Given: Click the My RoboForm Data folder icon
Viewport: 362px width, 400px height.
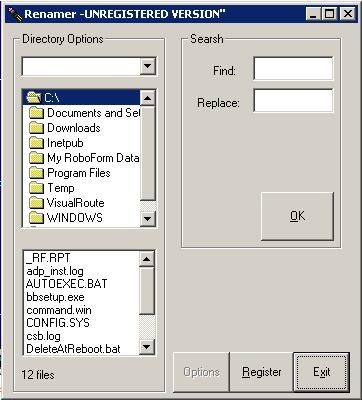Looking at the screenshot, I should (x=36, y=158).
